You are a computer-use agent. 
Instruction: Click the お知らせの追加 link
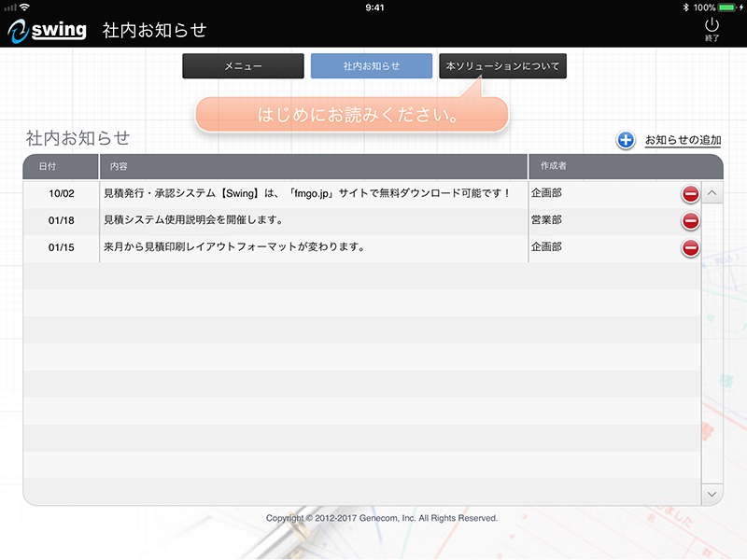tap(683, 140)
